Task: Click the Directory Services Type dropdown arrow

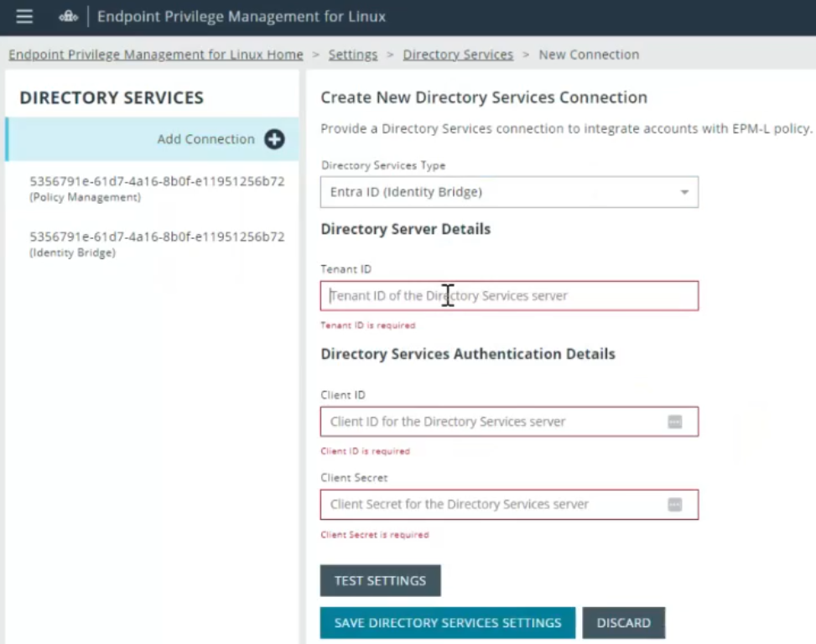Action: (x=683, y=192)
